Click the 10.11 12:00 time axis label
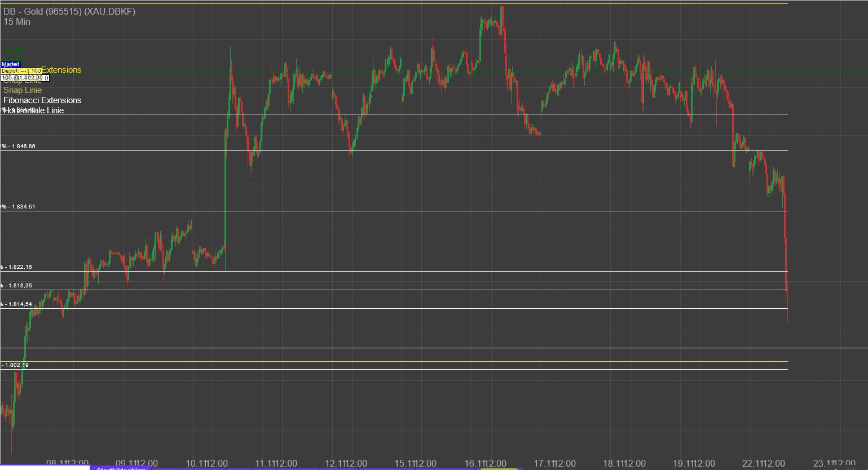This screenshot has height=470, width=868. point(206,464)
